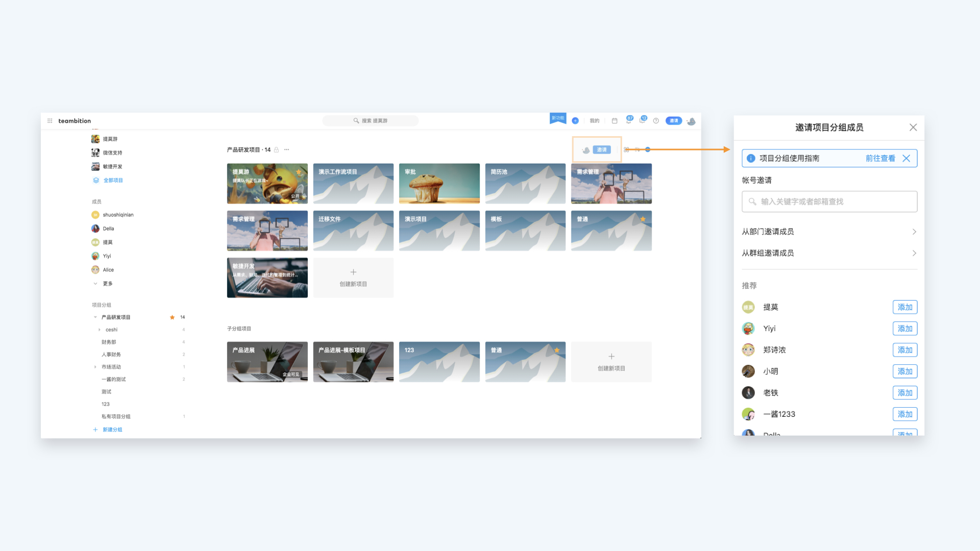The image size is (980, 551).
Task: Expand the ceshi subgroup arrow
Action: coord(100,330)
